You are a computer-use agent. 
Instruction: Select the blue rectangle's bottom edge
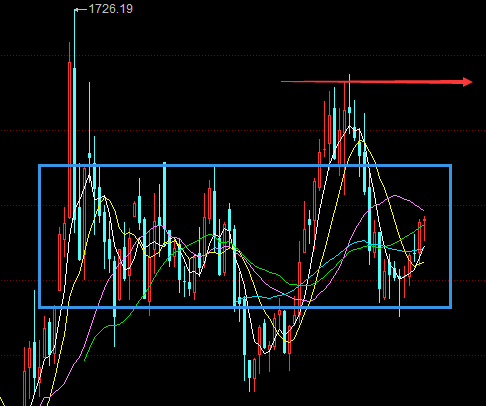pyautogui.click(x=245, y=307)
